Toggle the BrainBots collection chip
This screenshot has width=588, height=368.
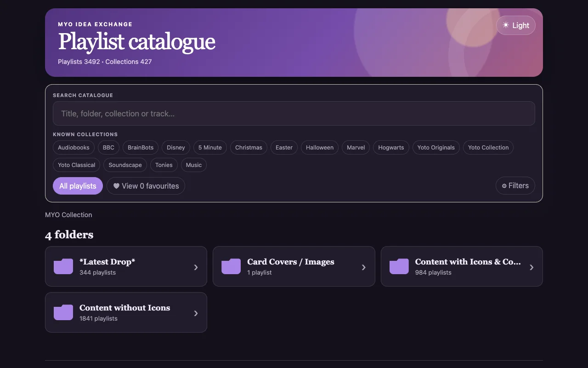click(141, 148)
